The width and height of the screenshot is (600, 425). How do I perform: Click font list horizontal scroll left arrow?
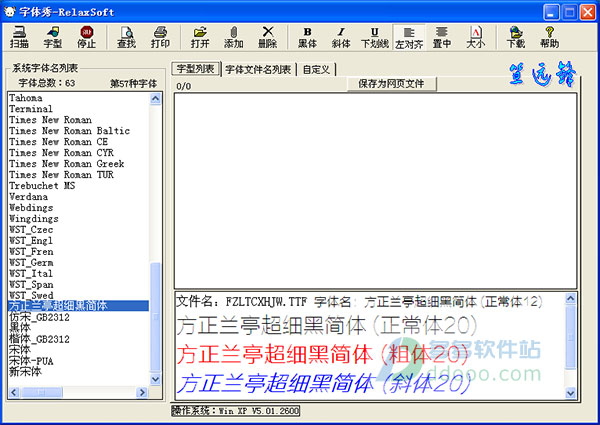[14, 392]
